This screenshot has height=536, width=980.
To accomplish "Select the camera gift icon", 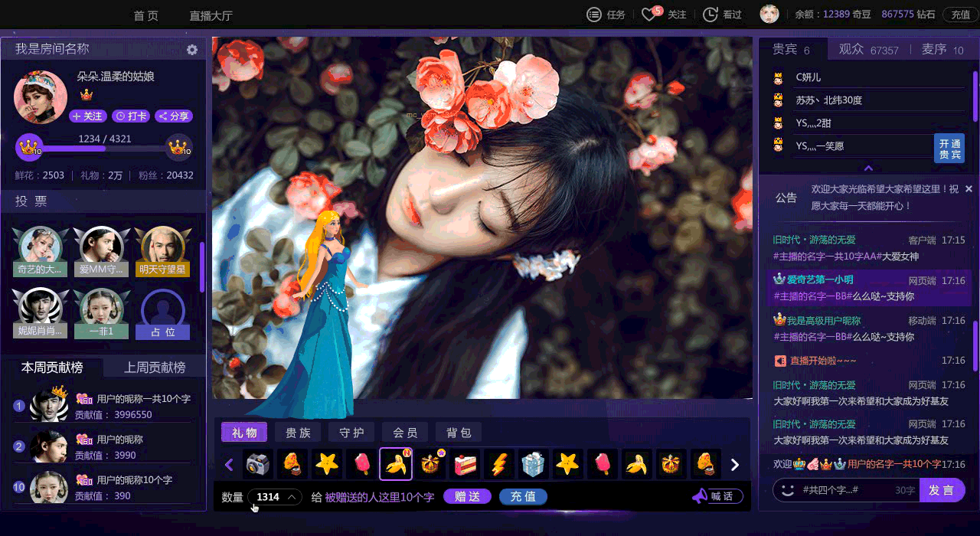I will click(x=258, y=464).
